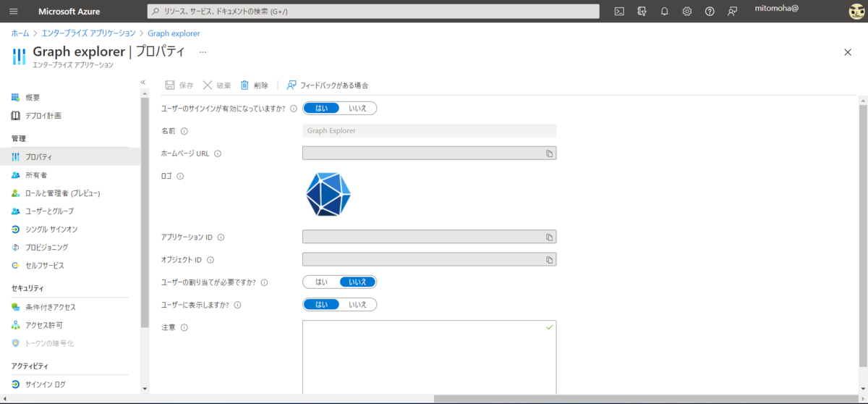
Task: Show info tooltip for ユーザーのサインインが有効
Action: (294, 109)
